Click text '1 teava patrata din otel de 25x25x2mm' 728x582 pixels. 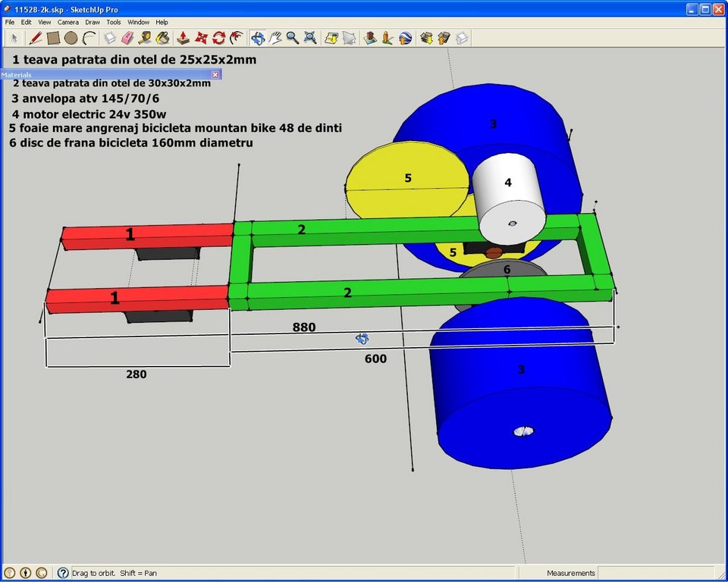pyautogui.click(x=134, y=59)
